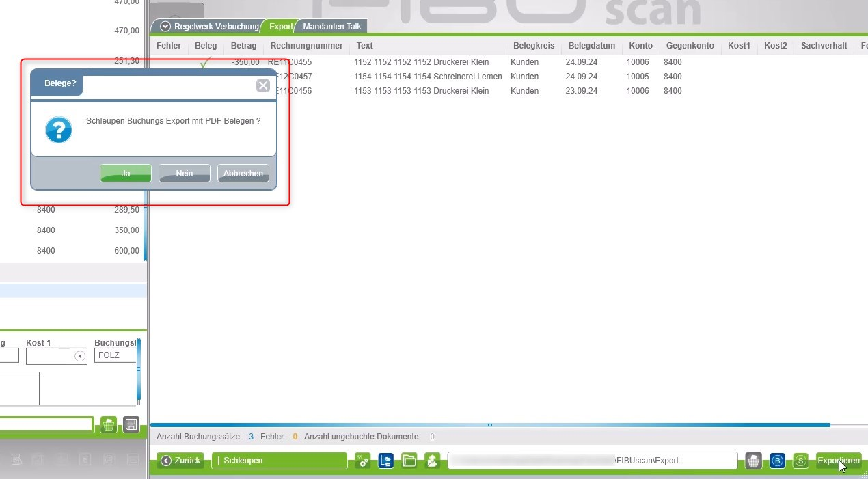Viewport: 868px width, 479px height.
Task: Expand the Kost 1 dropdown arrow
Action: point(79,356)
